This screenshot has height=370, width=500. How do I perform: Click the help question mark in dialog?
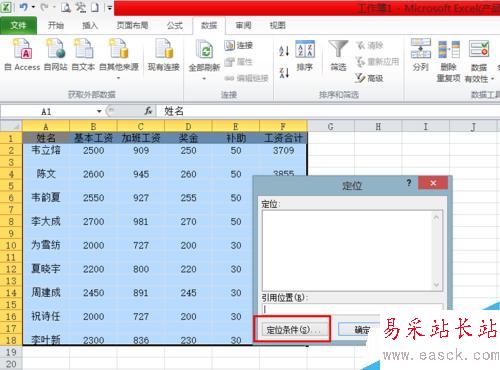click(x=409, y=183)
